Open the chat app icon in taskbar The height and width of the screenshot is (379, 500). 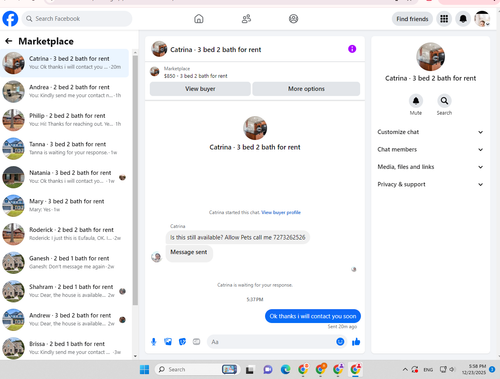268,369
